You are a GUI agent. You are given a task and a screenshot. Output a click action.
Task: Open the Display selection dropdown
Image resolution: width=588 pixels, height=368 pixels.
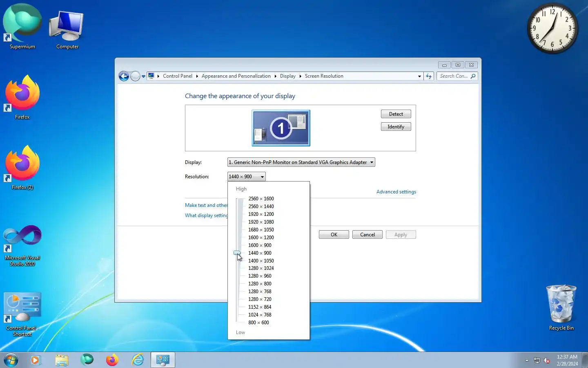click(301, 162)
